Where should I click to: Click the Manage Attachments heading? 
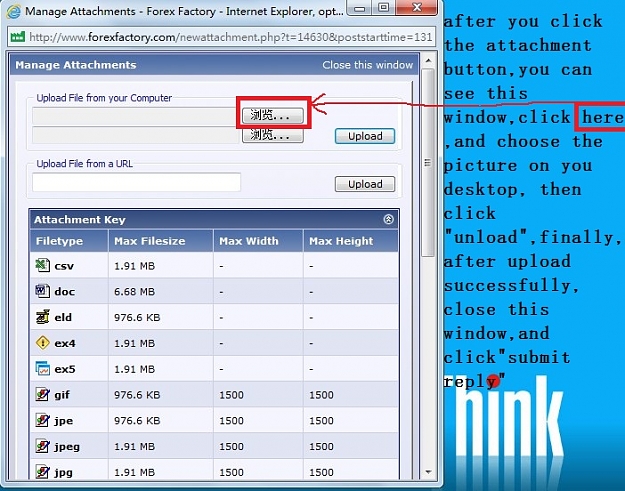(x=76, y=65)
